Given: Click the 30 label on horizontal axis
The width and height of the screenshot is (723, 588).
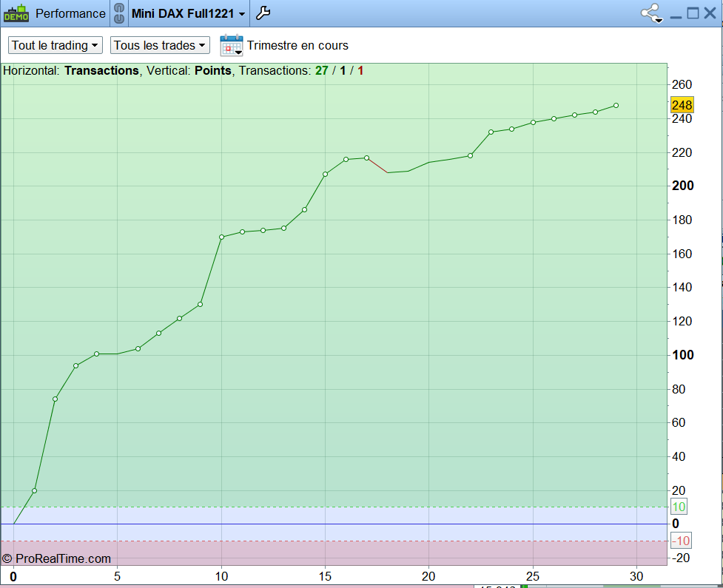Looking at the screenshot, I should [636, 576].
